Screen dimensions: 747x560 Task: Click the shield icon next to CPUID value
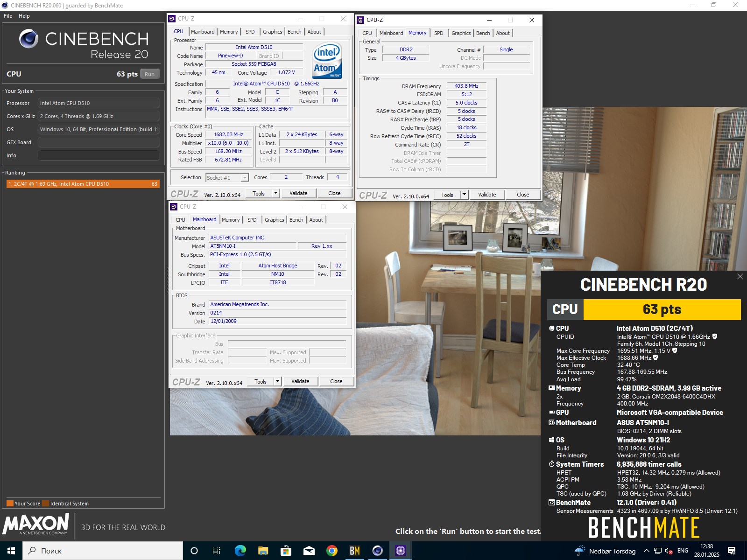tap(715, 336)
